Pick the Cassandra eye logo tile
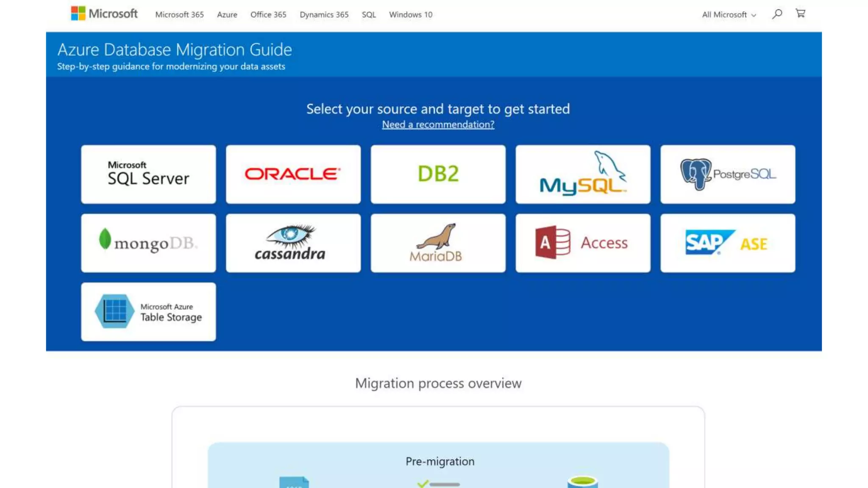Viewport: 868px width, 488px height. (293, 243)
